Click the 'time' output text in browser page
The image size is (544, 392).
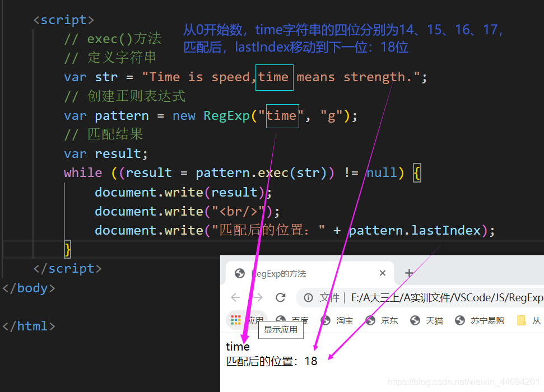click(x=238, y=347)
